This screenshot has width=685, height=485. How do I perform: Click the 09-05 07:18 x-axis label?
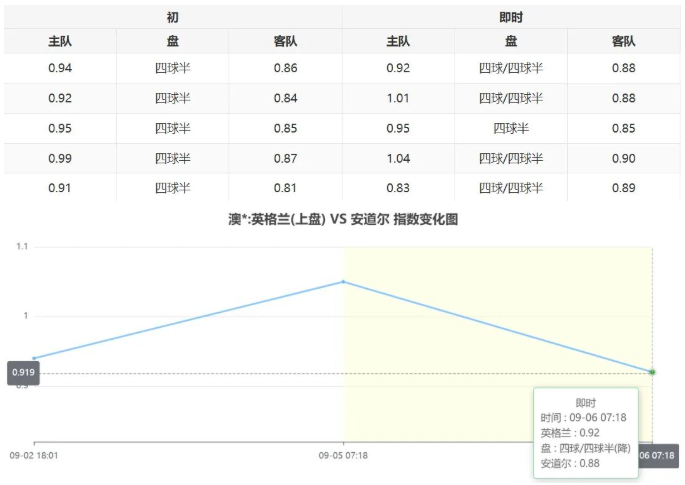pyautogui.click(x=343, y=455)
